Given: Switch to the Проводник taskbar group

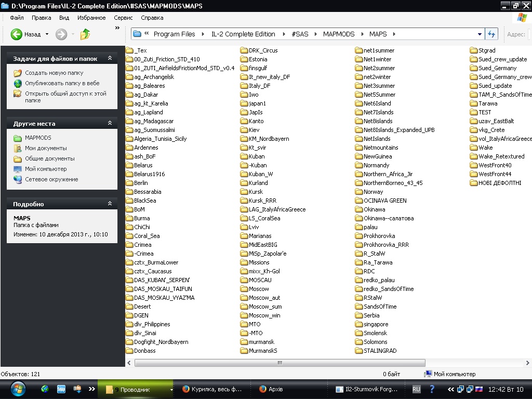Looking at the screenshot, I should 136,390.
